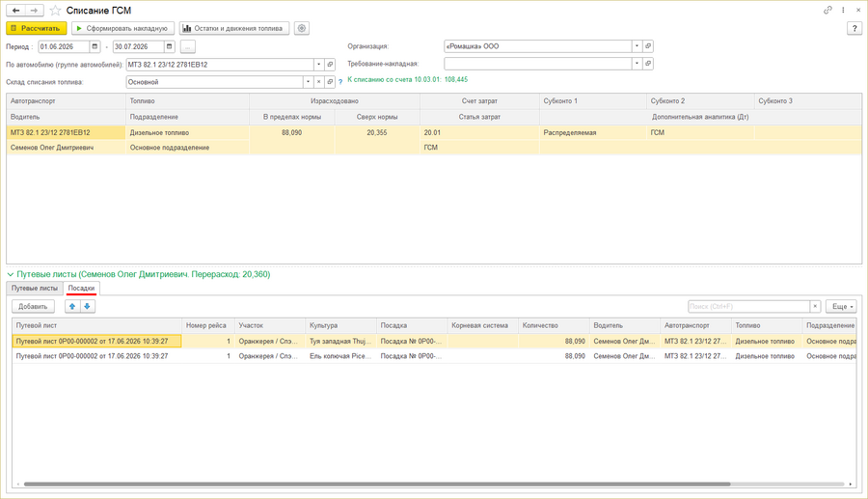The width and height of the screenshot is (868, 499).
Task: Open settings gear next to toolbar buttons
Action: coord(302,28)
